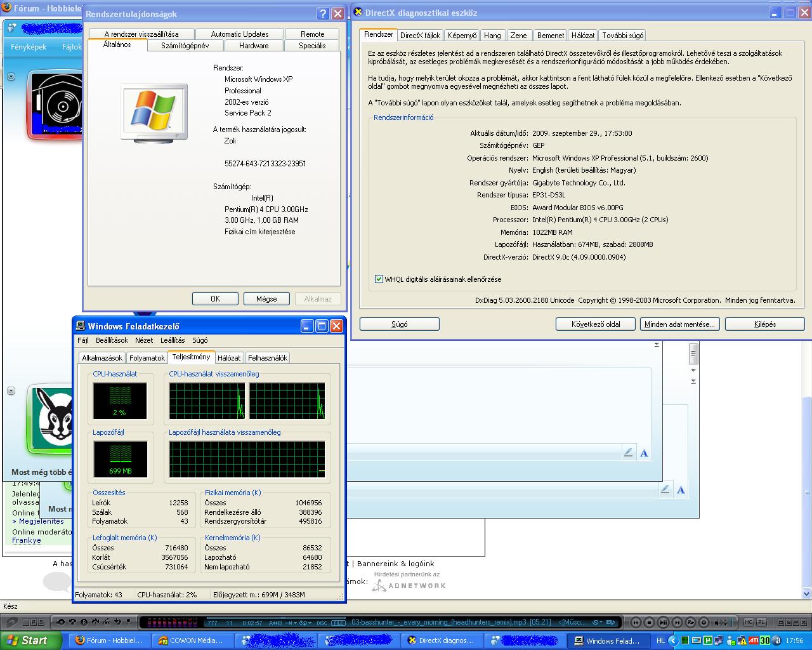Open the Zene tab in DirectX diagnostics

pyautogui.click(x=518, y=36)
